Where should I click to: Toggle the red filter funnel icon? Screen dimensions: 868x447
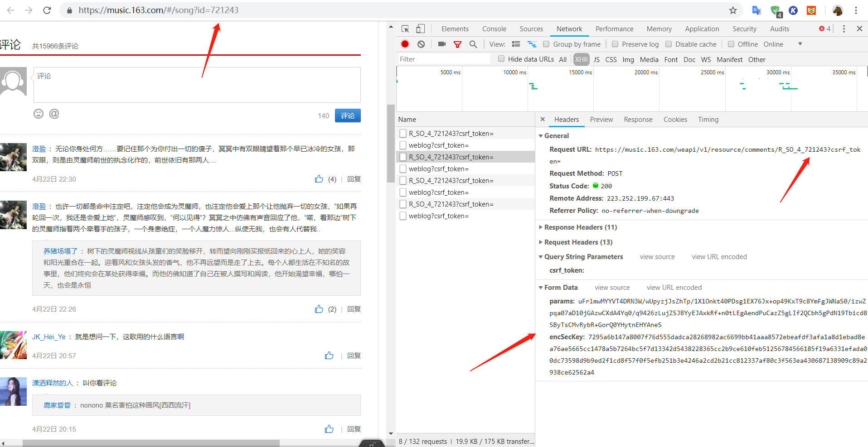(457, 44)
